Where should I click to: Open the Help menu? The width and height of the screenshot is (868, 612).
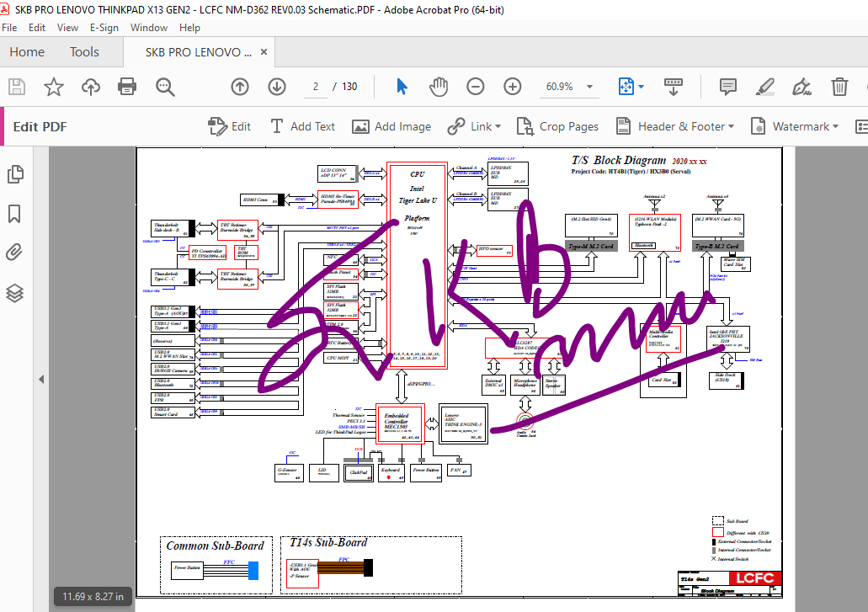click(189, 28)
